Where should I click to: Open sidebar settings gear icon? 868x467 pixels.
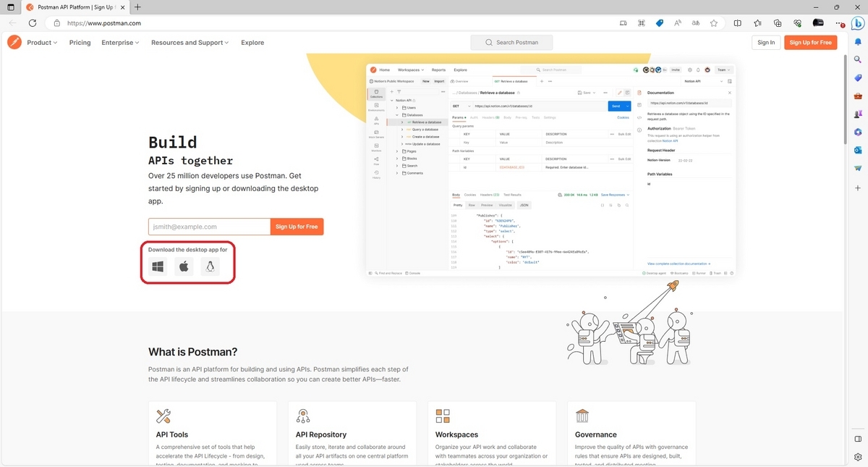pos(858,457)
